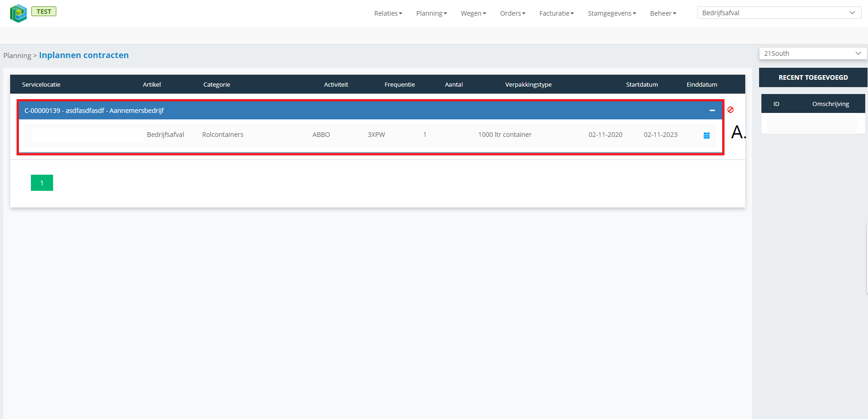
Task: Click the 3XPW frequency cell
Action: (x=377, y=135)
